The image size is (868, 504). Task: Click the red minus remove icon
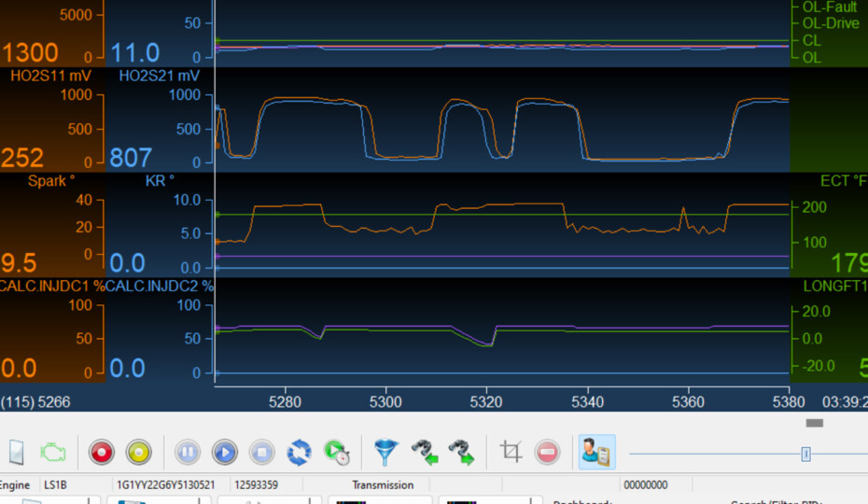click(x=547, y=453)
